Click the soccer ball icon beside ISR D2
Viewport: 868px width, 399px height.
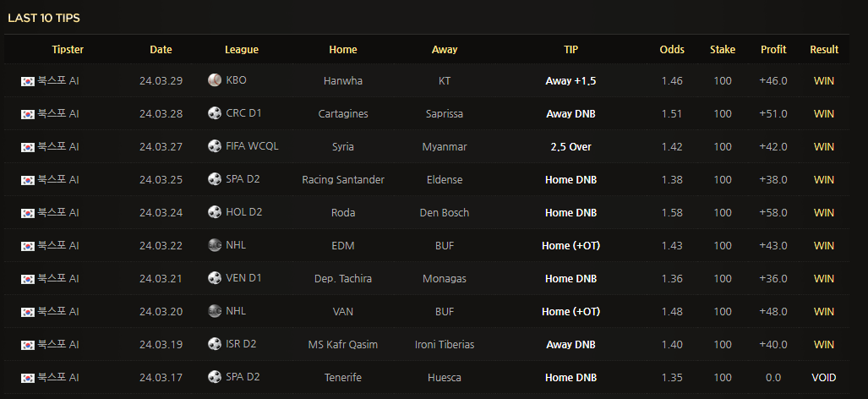tap(215, 344)
